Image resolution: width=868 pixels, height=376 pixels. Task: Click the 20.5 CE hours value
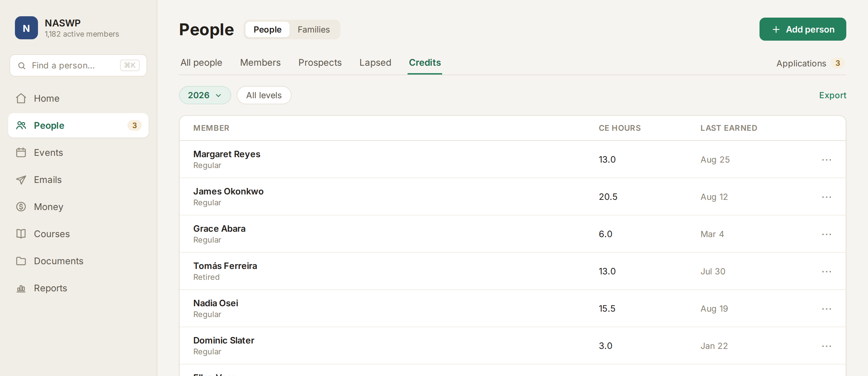[x=608, y=197]
